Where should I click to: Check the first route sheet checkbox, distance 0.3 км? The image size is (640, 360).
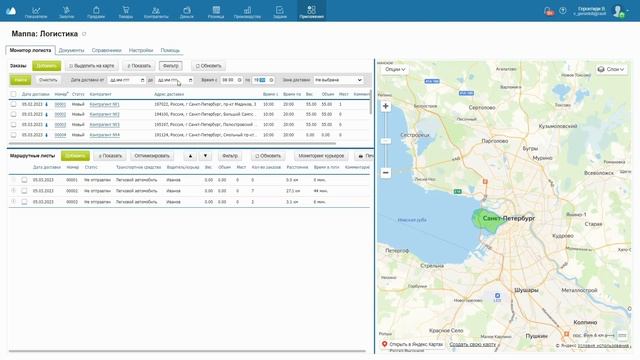coord(24,180)
